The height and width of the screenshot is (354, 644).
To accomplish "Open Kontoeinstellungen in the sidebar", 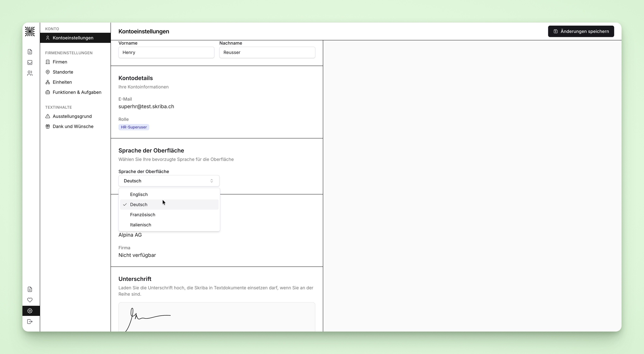I will click(x=75, y=38).
